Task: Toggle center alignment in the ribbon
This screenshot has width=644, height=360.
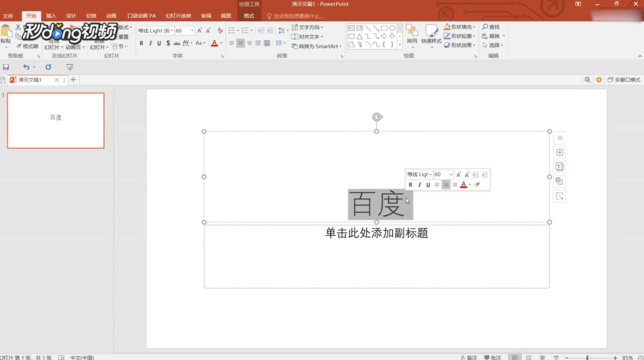Action: [240, 43]
